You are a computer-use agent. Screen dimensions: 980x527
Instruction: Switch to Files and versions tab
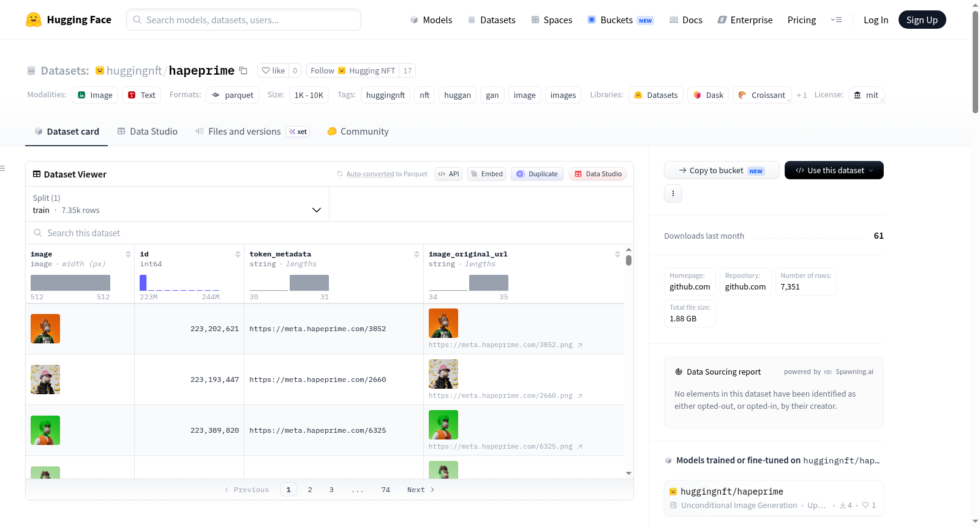tap(252, 131)
